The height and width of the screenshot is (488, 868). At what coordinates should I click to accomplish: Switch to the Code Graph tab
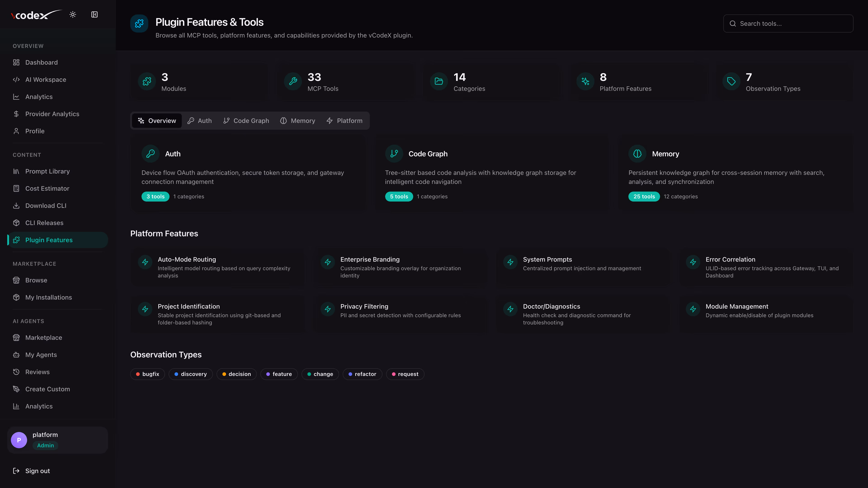[246, 121]
